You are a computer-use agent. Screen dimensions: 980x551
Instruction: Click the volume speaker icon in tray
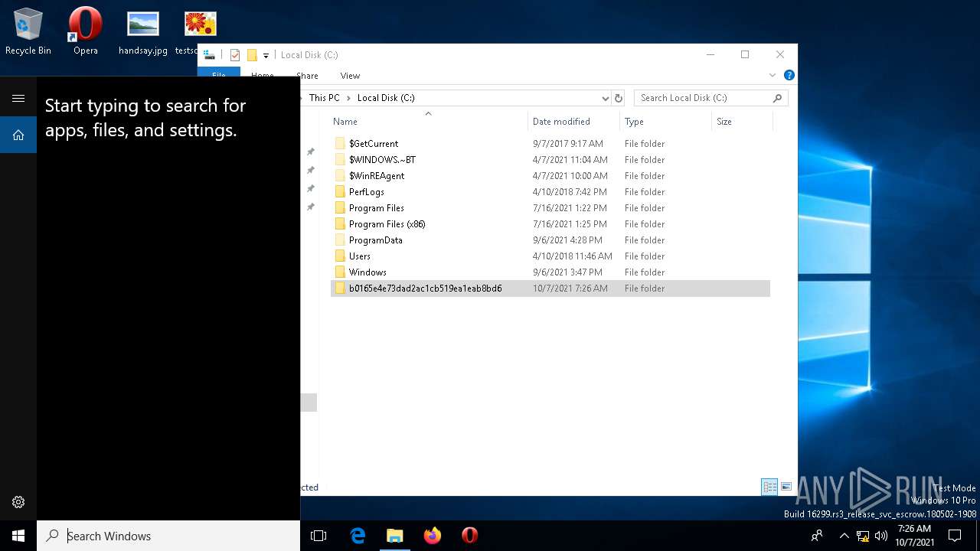point(881,536)
